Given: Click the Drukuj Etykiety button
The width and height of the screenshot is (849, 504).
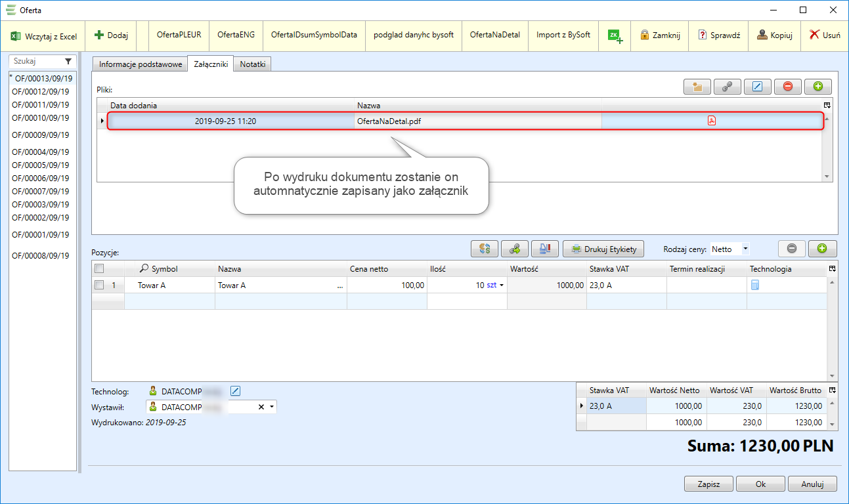Looking at the screenshot, I should [x=603, y=249].
